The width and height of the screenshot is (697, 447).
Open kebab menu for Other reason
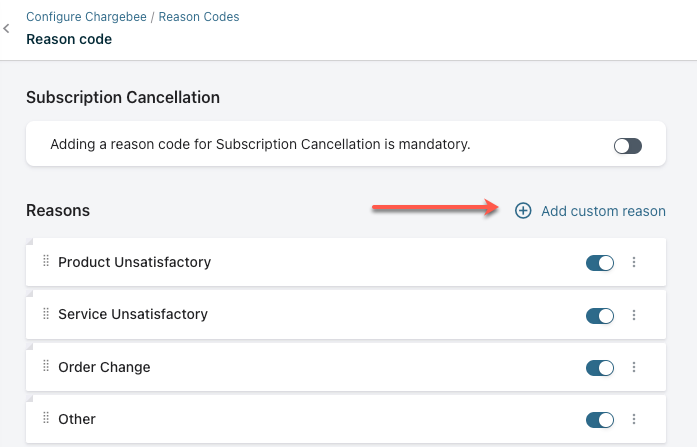pos(634,420)
